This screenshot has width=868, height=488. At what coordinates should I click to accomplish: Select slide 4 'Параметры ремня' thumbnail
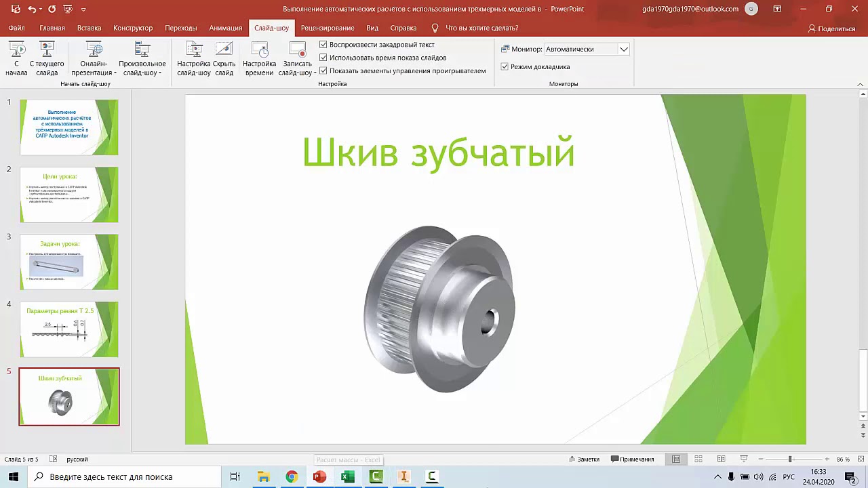[x=69, y=329]
